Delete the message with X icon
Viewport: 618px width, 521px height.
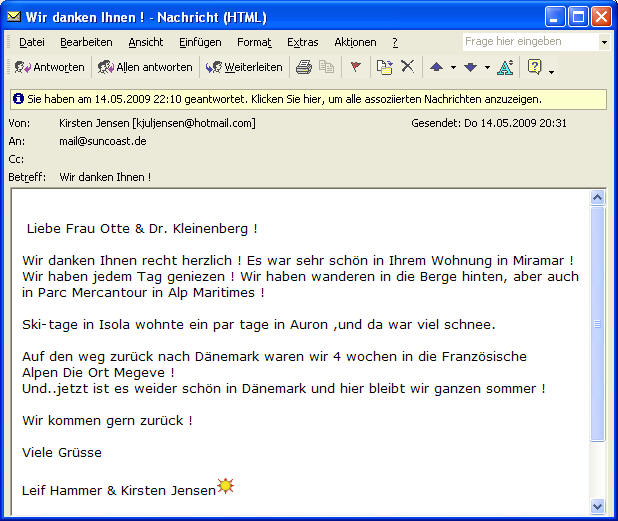point(407,67)
